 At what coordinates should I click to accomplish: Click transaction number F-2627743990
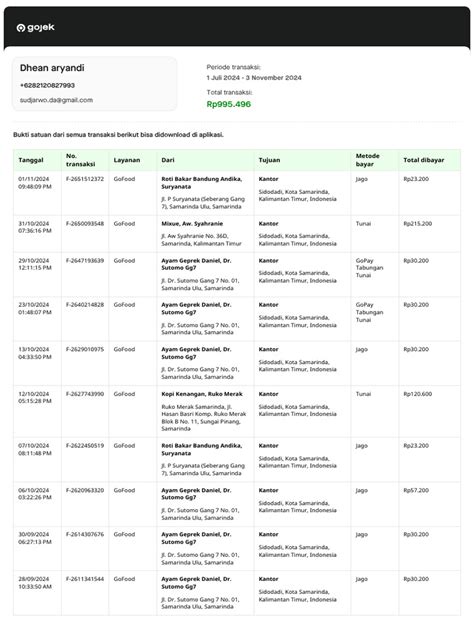click(x=85, y=394)
